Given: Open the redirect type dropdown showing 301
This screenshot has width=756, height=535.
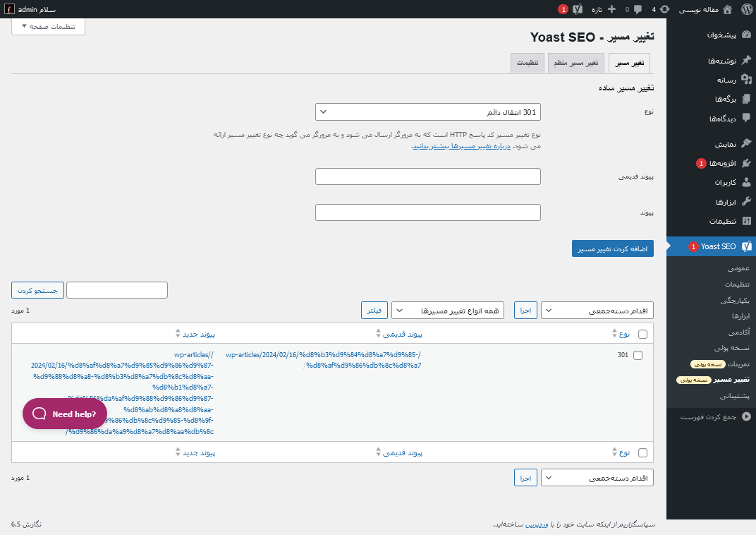Looking at the screenshot, I should click(x=428, y=112).
